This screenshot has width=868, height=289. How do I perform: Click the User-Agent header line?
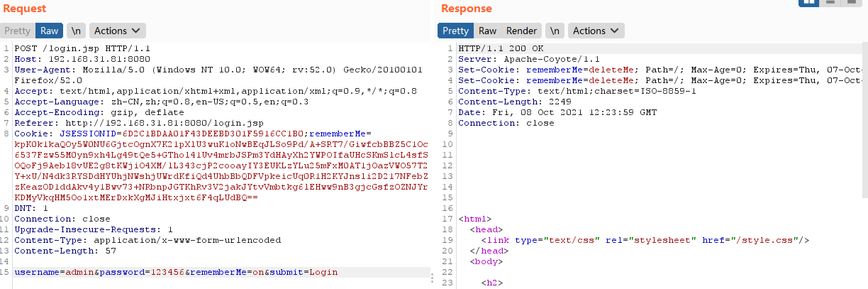point(218,70)
